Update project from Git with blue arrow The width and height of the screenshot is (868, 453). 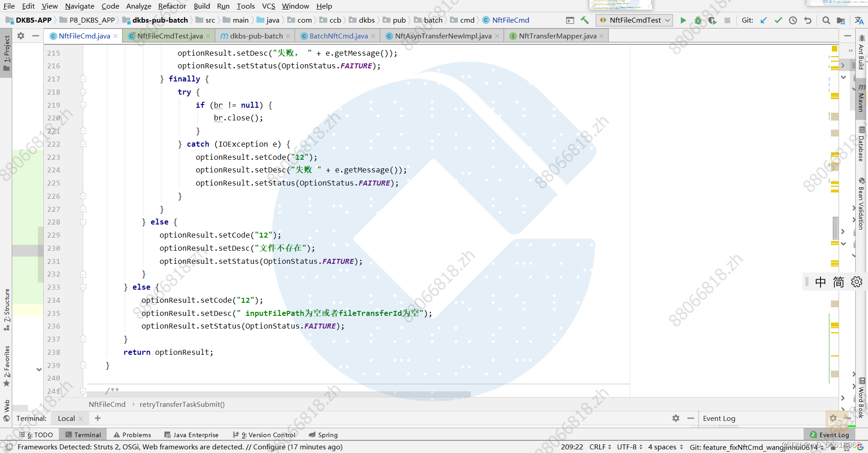point(764,20)
